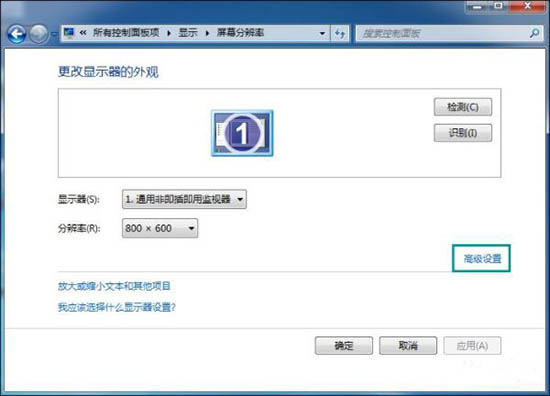Image resolution: width=550 pixels, height=396 pixels.
Task: Click the 取消 cancel button
Action: [408, 346]
